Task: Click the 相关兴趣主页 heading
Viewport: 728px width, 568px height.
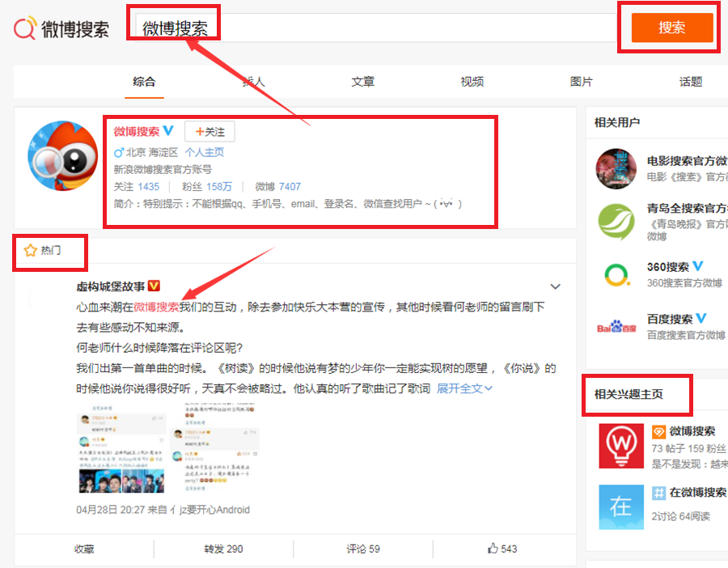Action: coord(629,394)
